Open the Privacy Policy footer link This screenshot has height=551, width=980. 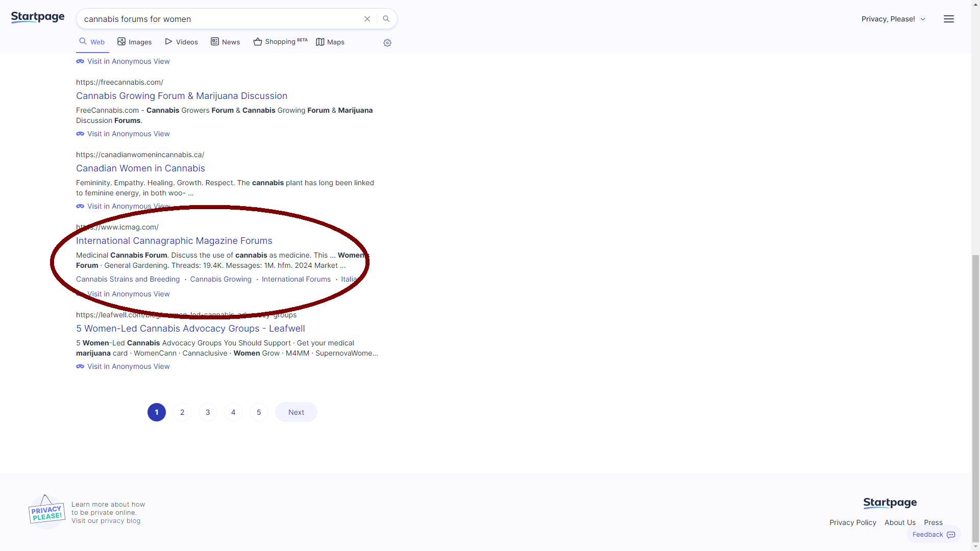click(x=853, y=522)
